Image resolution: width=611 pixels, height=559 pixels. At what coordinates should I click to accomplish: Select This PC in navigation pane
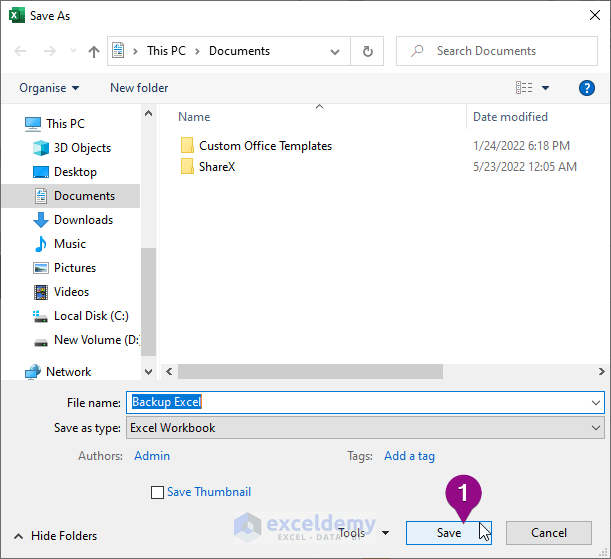tap(65, 124)
